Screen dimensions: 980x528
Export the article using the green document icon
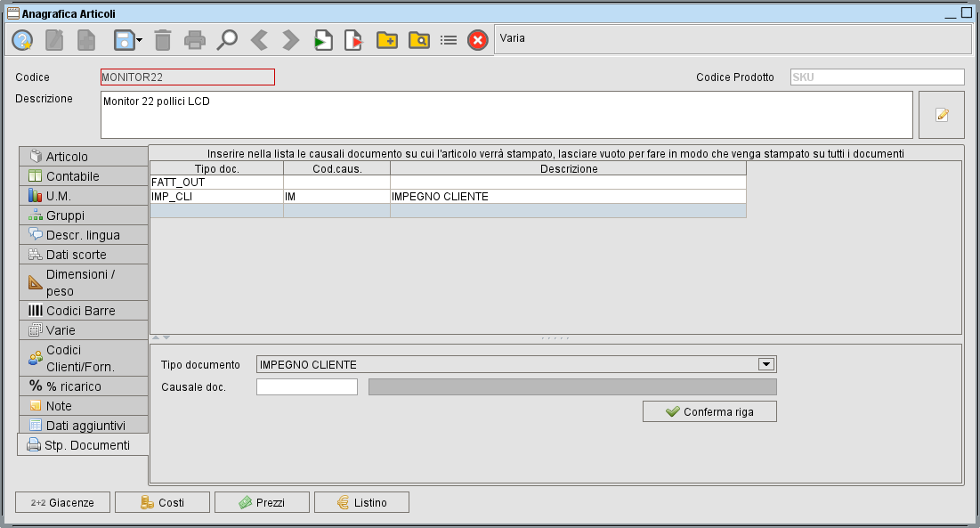click(x=322, y=39)
